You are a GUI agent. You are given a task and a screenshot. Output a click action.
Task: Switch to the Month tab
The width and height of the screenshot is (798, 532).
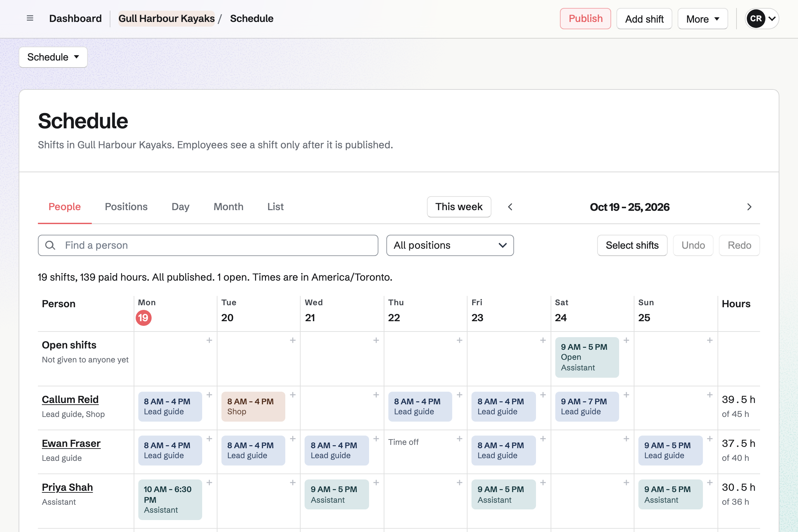[x=228, y=207]
